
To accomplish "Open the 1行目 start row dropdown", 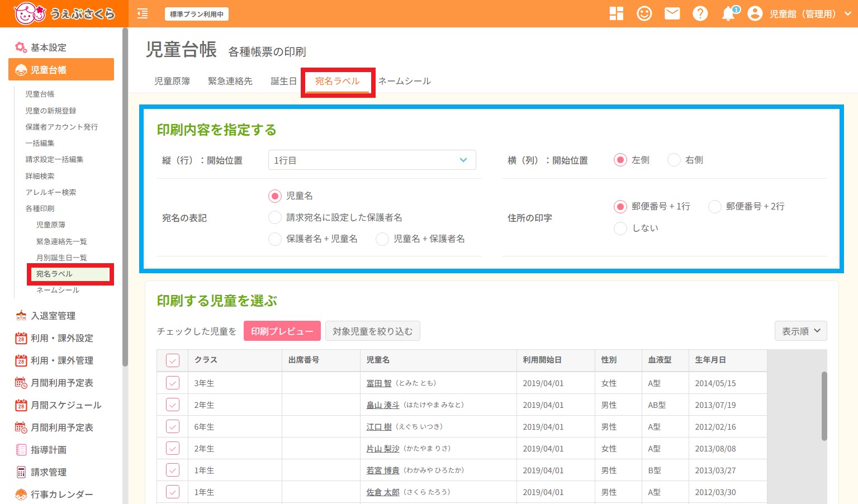I will [x=372, y=160].
